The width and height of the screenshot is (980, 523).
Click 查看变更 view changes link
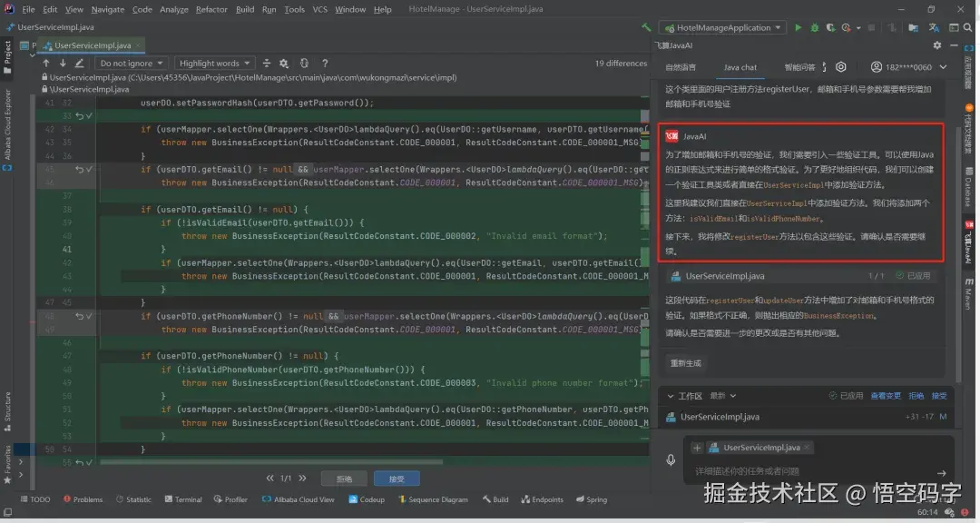coord(886,396)
